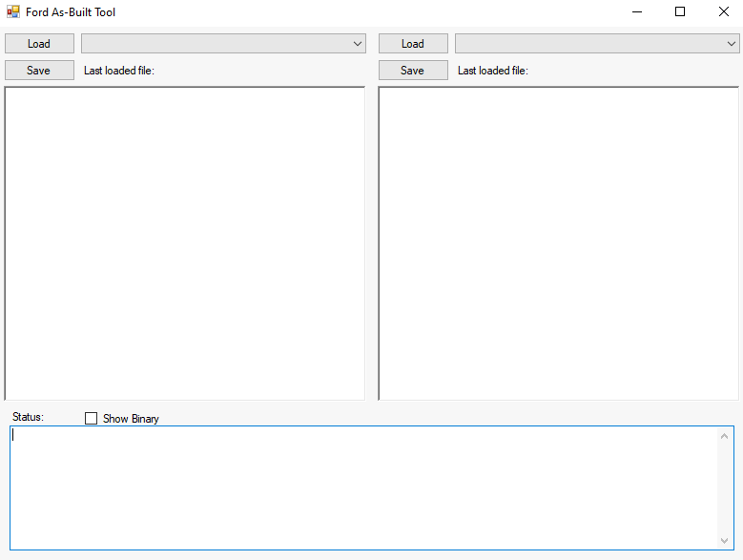Open the left file dropdown

pos(223,44)
